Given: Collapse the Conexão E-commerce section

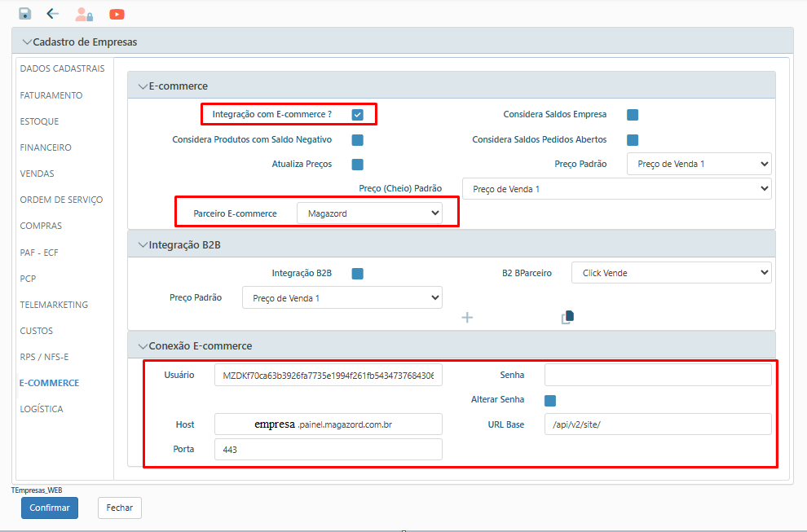Looking at the screenshot, I should coord(143,345).
